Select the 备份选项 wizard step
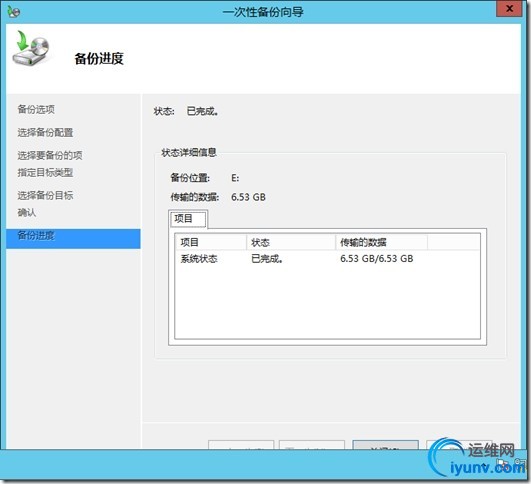 (x=36, y=109)
